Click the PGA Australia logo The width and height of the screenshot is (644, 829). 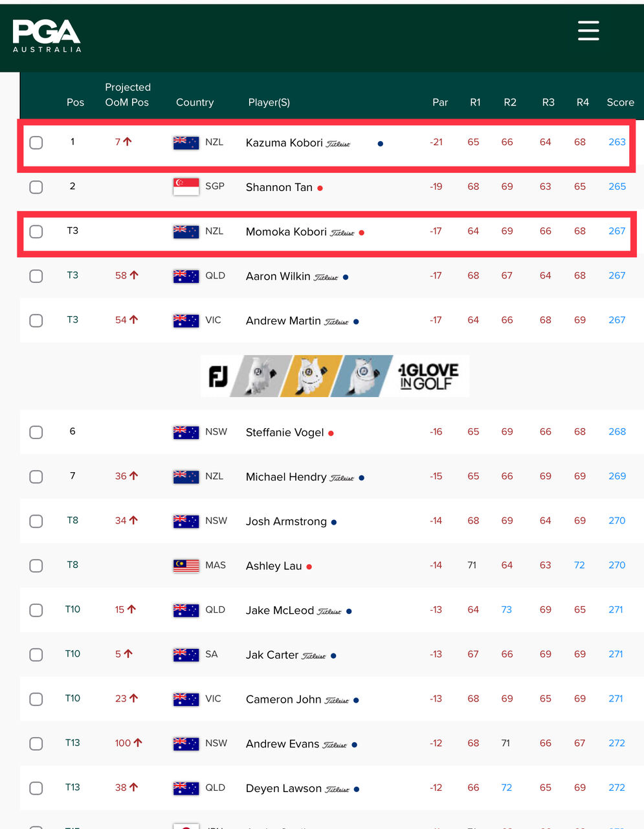[47, 35]
